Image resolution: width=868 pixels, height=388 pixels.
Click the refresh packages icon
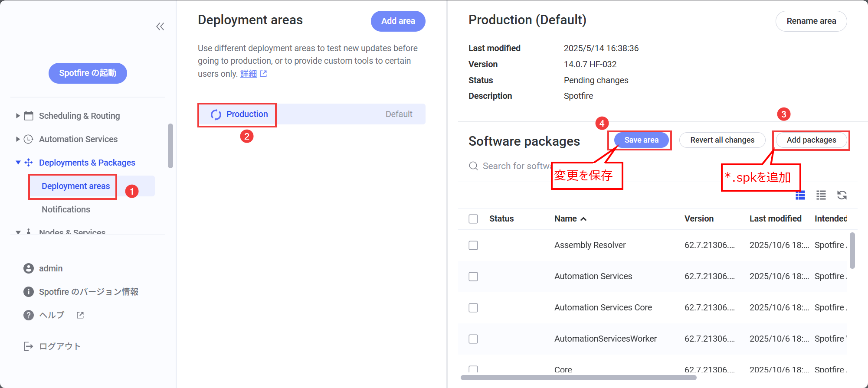point(842,195)
